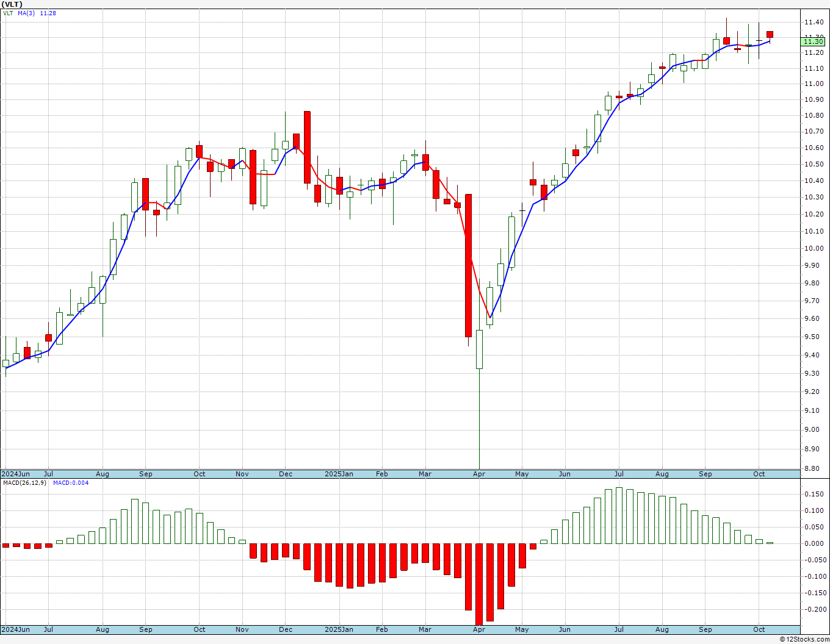Image resolution: width=830 pixels, height=644 pixels.
Task: Click the 0.000 MACD axis label
Action: click(813, 543)
